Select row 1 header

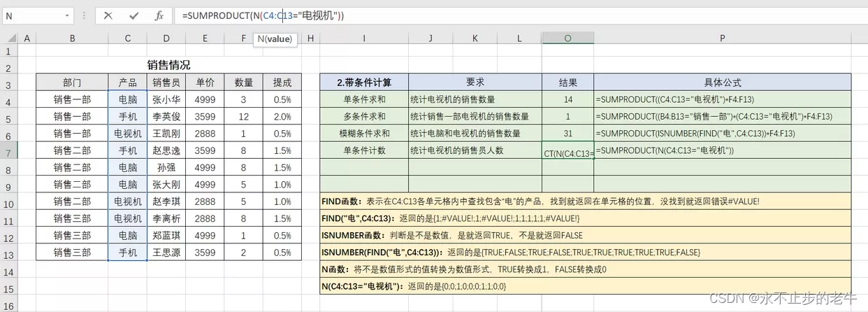[x=8, y=51]
